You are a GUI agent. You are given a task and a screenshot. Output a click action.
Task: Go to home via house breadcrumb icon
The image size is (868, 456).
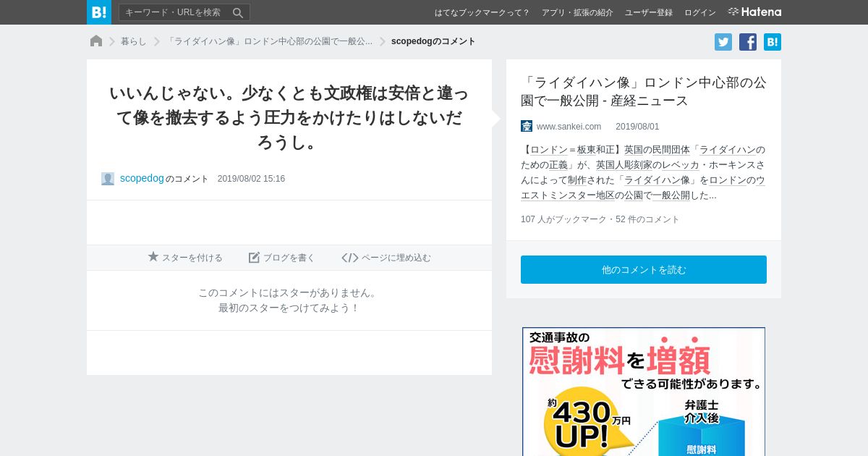96,41
